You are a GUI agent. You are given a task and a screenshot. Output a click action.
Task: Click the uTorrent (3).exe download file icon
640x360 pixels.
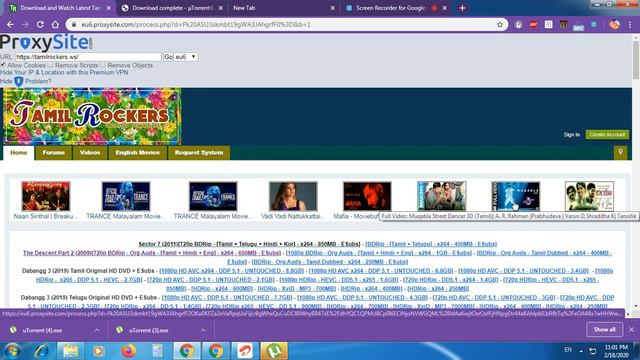click(119, 330)
